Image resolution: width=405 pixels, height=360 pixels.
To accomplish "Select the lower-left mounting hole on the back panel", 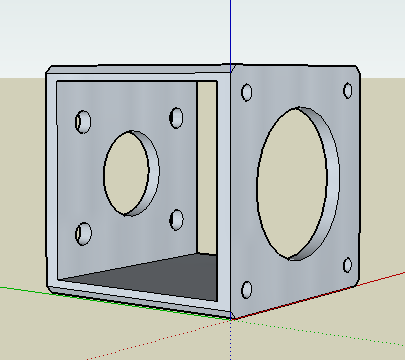I will (83, 234).
